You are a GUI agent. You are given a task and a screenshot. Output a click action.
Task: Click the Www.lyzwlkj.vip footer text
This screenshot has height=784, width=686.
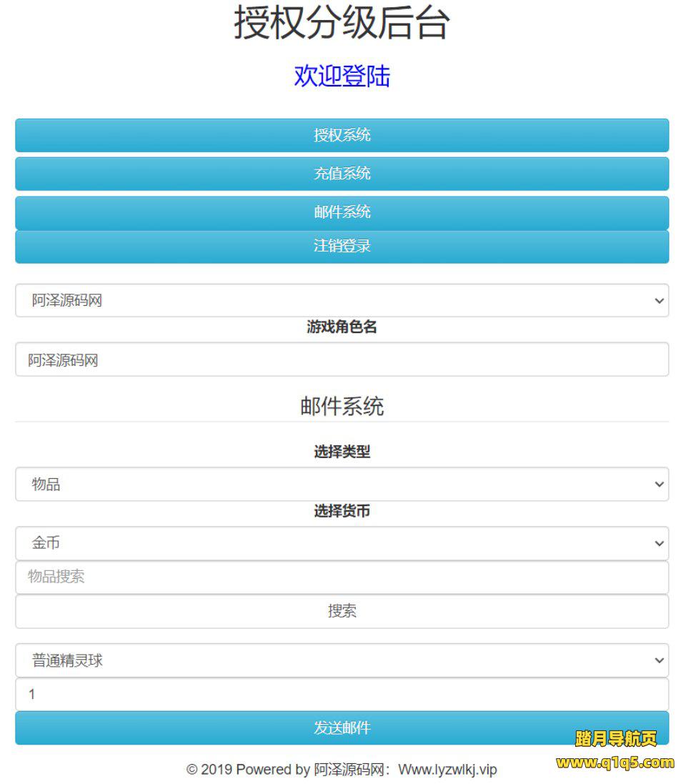pyautogui.click(x=447, y=770)
